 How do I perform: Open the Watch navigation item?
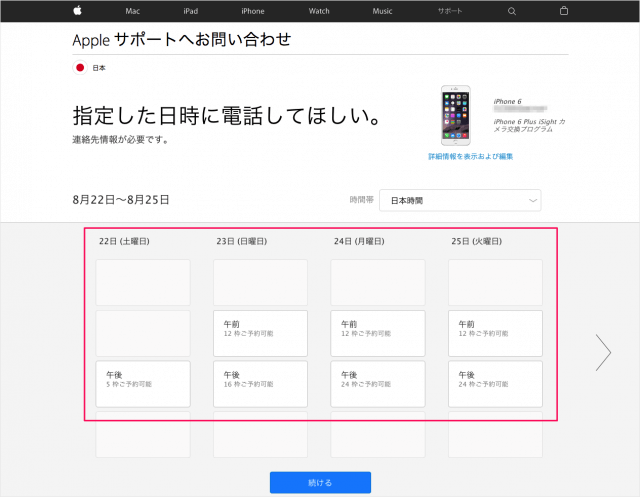click(x=319, y=11)
